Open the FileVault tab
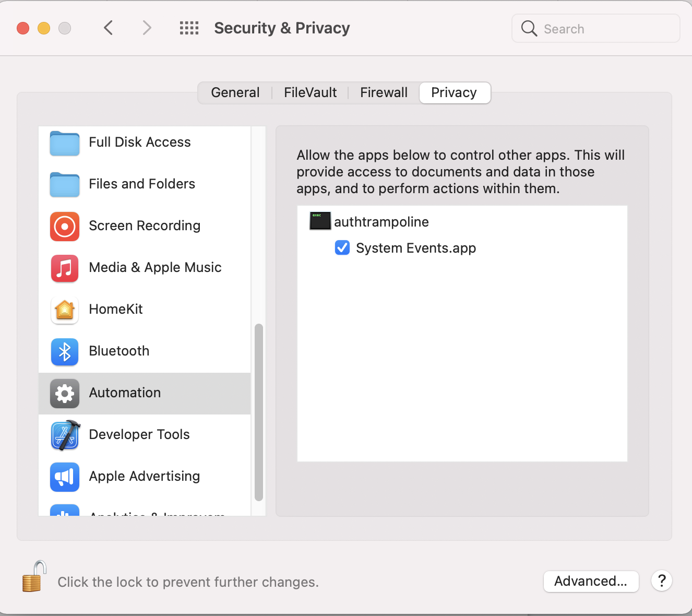The image size is (692, 616). click(310, 93)
